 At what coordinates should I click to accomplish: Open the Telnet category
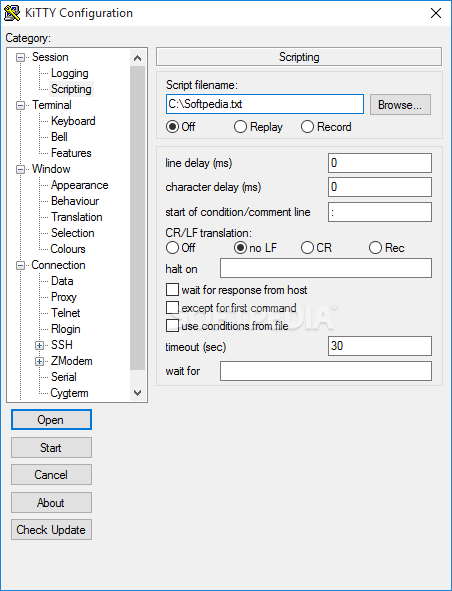coord(66,313)
